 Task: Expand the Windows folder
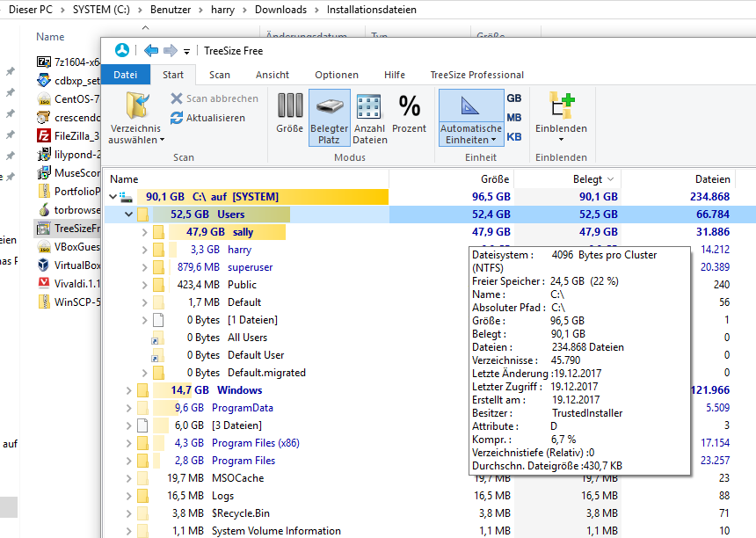[x=128, y=390]
